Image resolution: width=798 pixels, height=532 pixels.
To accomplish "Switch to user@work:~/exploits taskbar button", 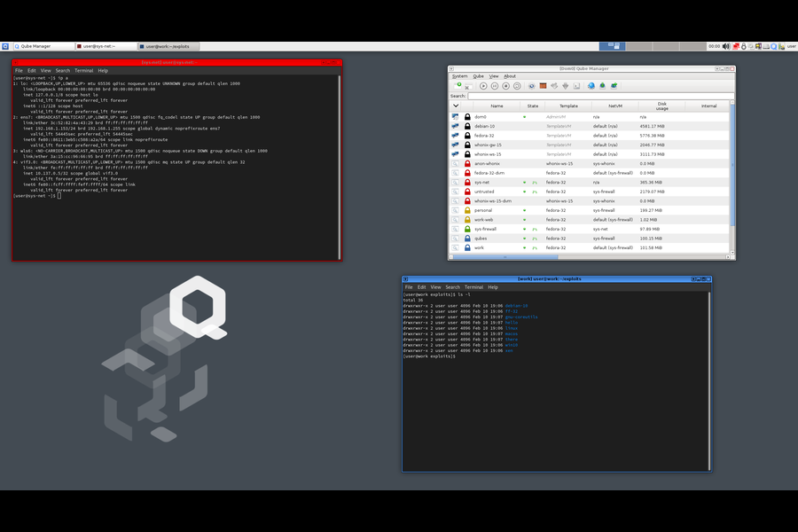I will [168, 46].
